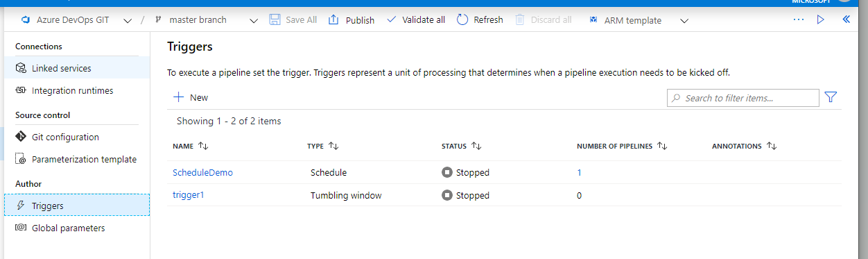Sort triggers by NAME column arrows
The image size is (868, 259).
pyautogui.click(x=203, y=146)
